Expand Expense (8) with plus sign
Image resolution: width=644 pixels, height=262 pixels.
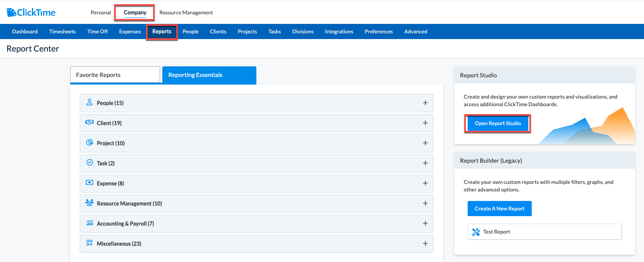[x=425, y=183]
